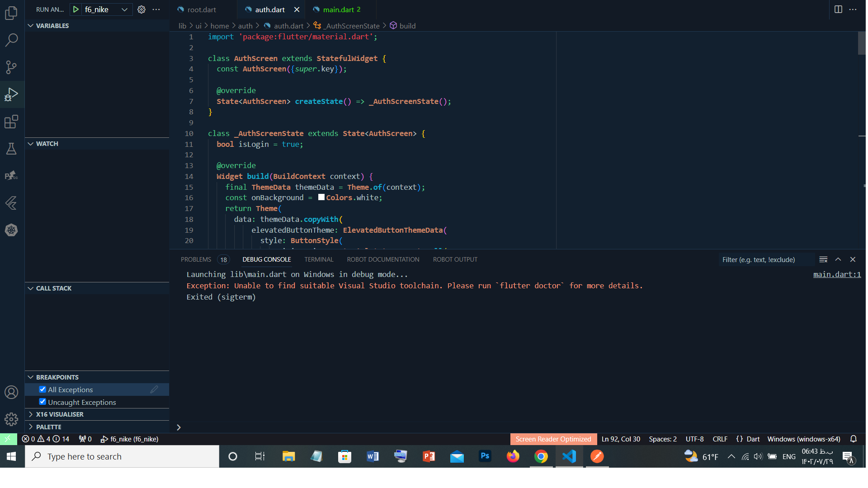This screenshot has height=488, width=868.
Task: Open notifications bell in status bar
Action: pyautogui.click(x=854, y=439)
